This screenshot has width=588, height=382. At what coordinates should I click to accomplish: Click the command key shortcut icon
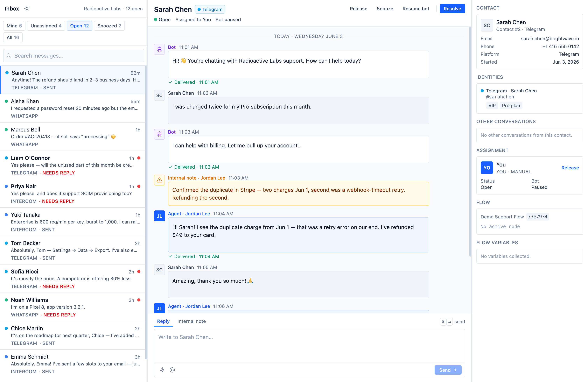[x=443, y=322]
